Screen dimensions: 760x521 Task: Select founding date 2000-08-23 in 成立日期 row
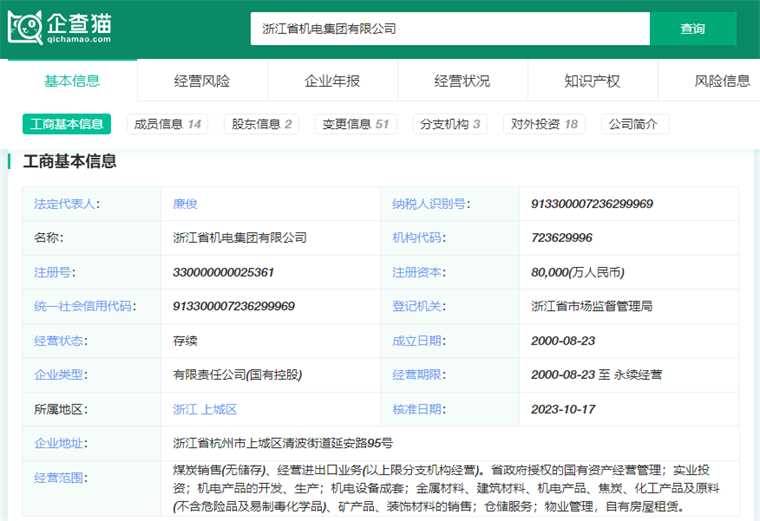(563, 341)
